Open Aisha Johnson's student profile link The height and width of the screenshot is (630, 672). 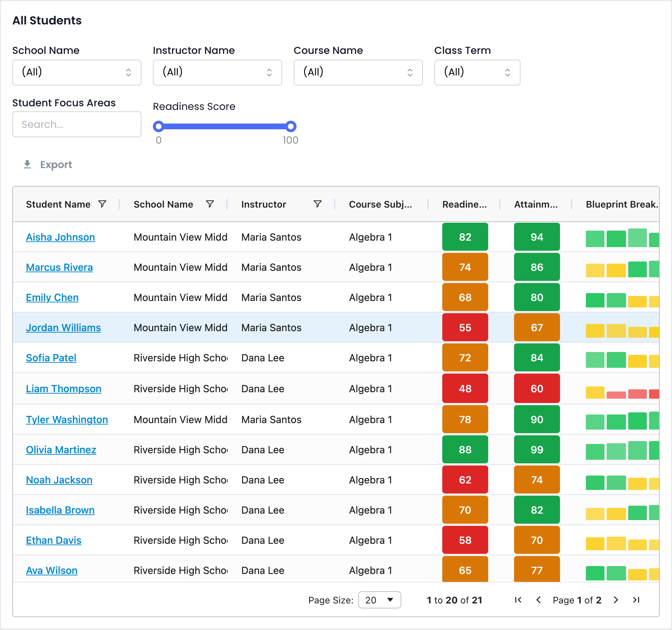(x=60, y=237)
